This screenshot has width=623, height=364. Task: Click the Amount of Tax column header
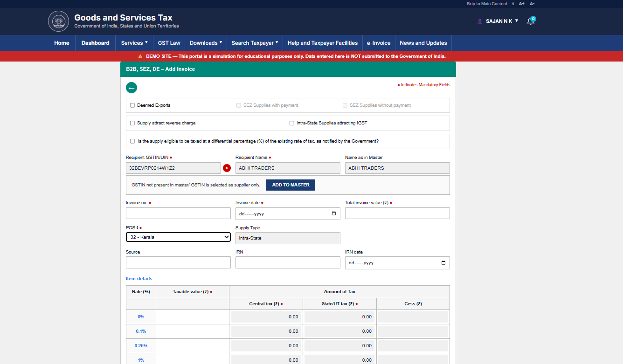[x=339, y=292]
